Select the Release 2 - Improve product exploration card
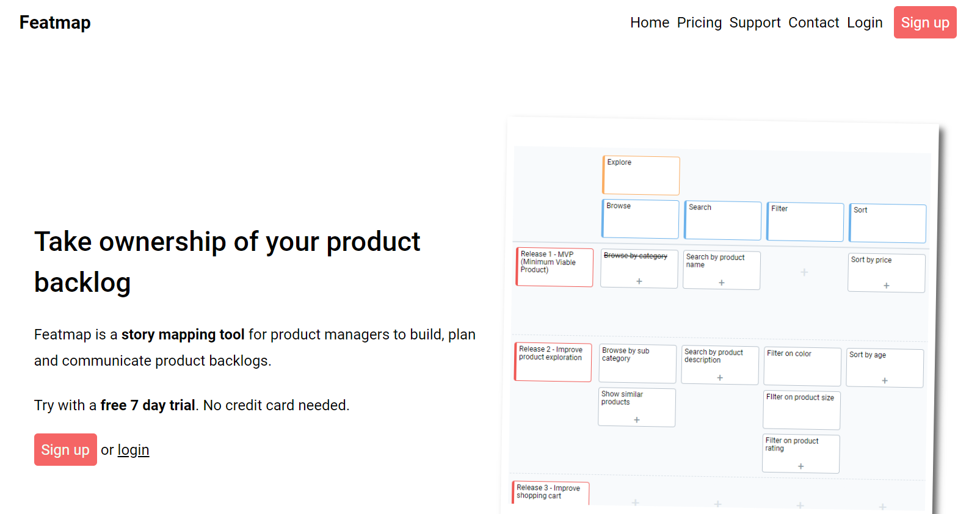Viewport: 980px width, 514px height. pos(552,362)
